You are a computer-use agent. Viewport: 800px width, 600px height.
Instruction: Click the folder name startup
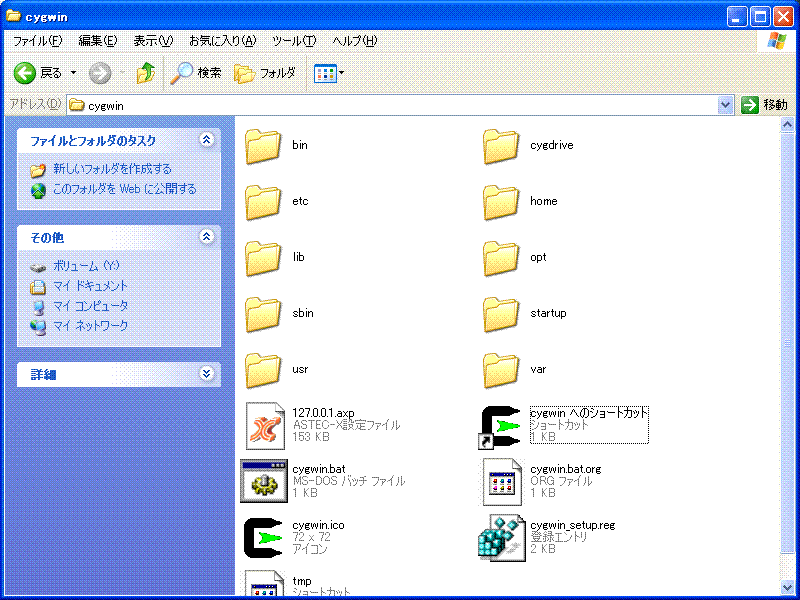[x=548, y=313]
